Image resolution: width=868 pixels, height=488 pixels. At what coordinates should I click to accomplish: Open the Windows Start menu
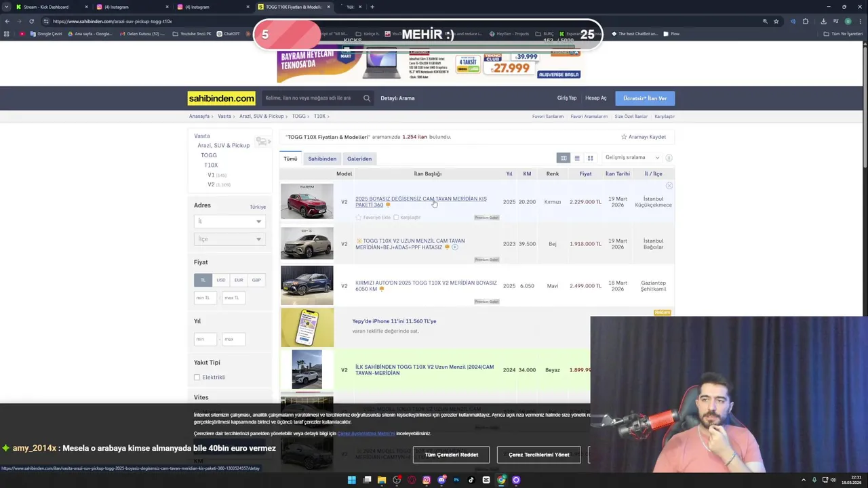pos(351,480)
